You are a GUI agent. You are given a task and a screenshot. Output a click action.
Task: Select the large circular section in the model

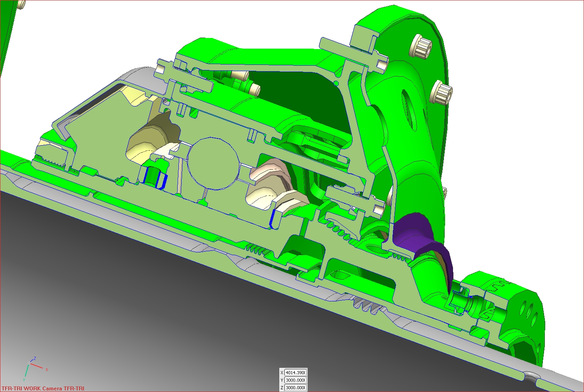click(x=213, y=163)
